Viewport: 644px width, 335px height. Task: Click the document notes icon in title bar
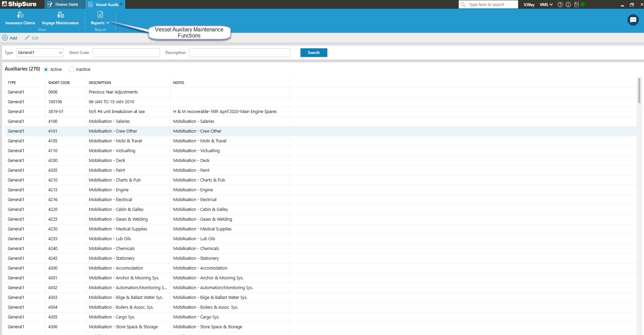click(x=576, y=5)
